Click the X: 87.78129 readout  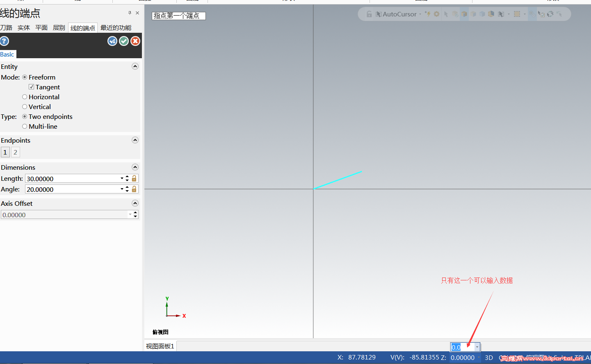[x=356, y=357]
